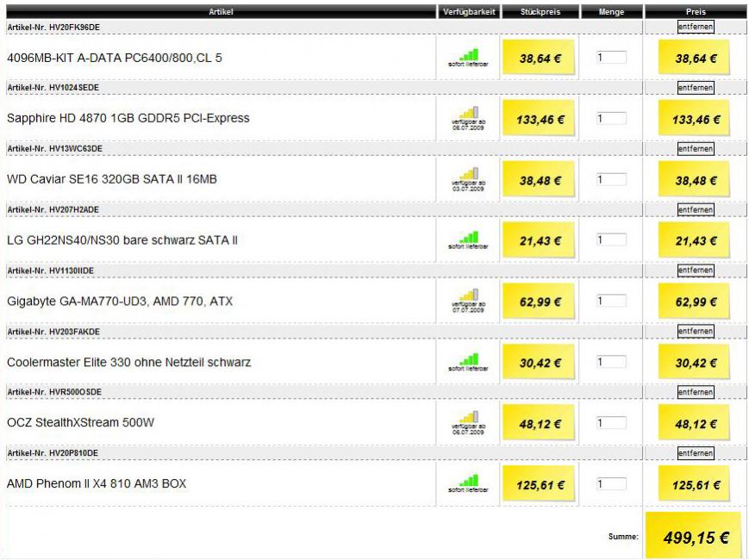
Task: Focus quantity field for Coolermaster Elite 330
Action: (611, 362)
